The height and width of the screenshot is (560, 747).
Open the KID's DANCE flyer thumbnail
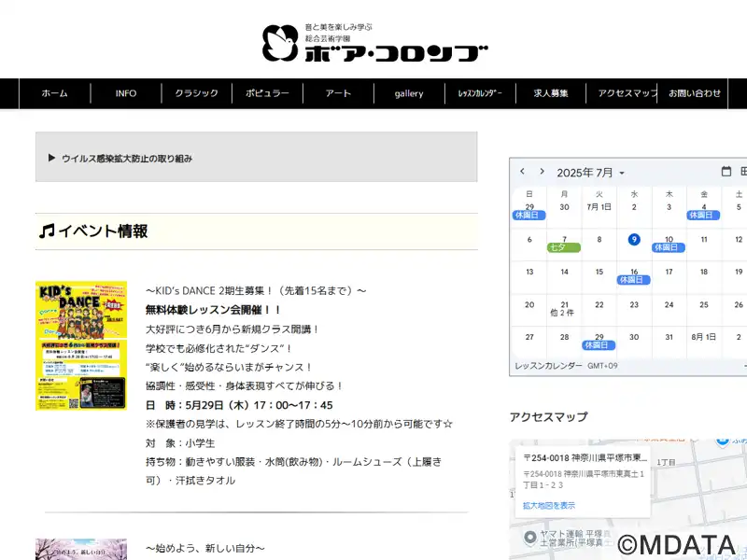pos(81,345)
